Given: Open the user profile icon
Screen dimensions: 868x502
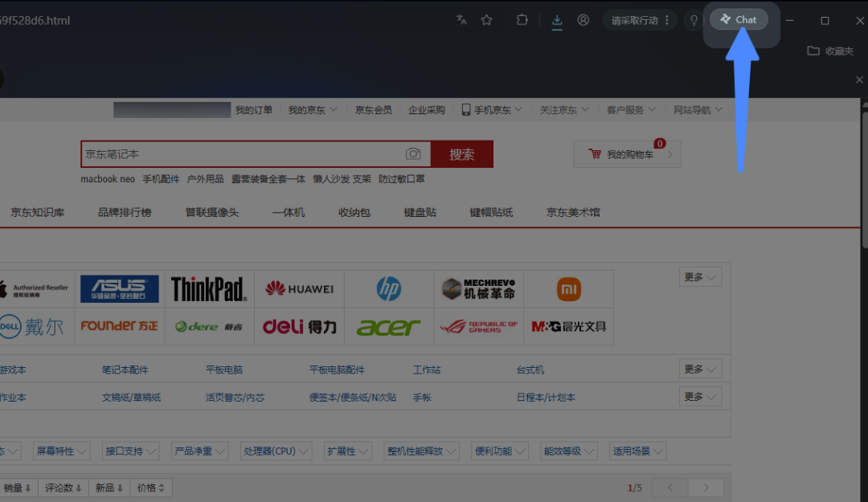Looking at the screenshot, I should click(583, 20).
